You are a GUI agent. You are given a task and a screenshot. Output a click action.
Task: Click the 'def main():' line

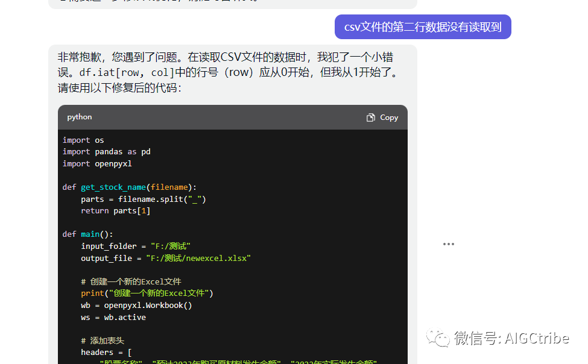[88, 234]
